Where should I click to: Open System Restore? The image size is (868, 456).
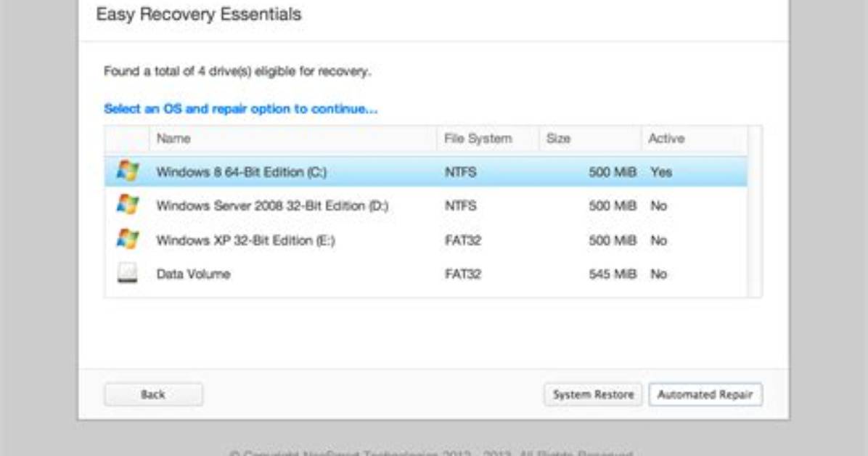tap(593, 394)
